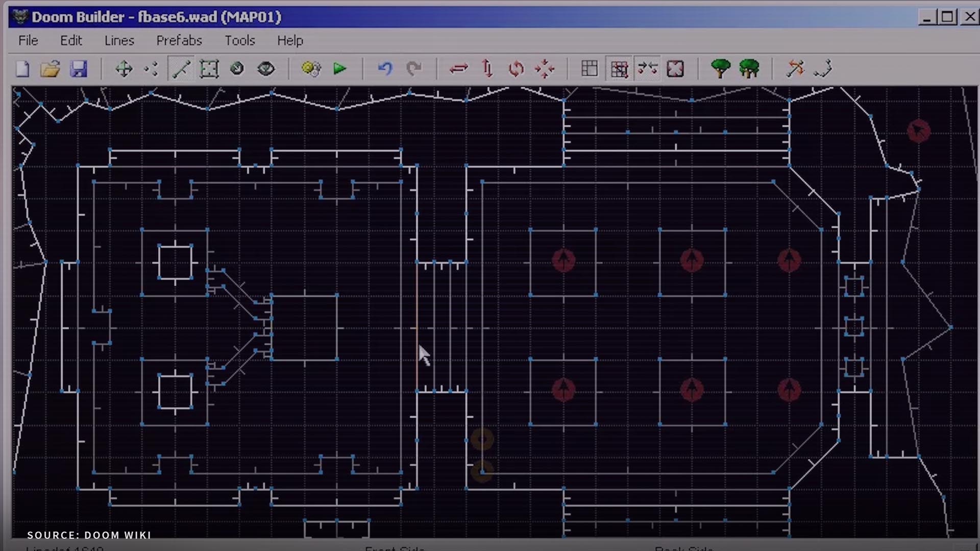Screen dimensions: 980x551
Task: Open the Edit menu
Action: pyautogui.click(x=71, y=40)
